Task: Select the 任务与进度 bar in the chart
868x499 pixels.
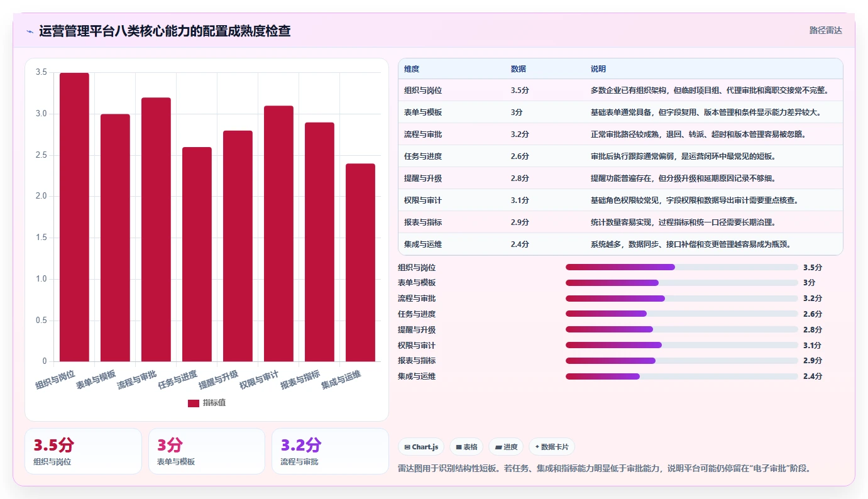Action: pos(197,254)
